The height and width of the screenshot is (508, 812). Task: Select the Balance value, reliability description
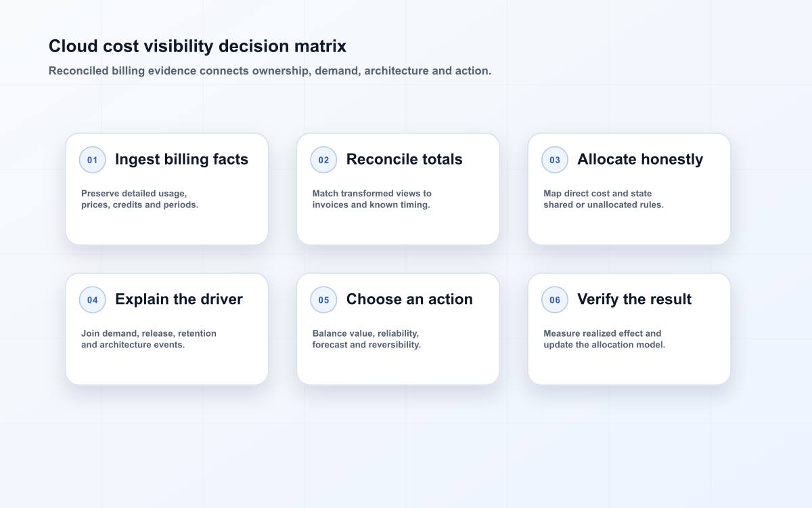[x=367, y=339]
